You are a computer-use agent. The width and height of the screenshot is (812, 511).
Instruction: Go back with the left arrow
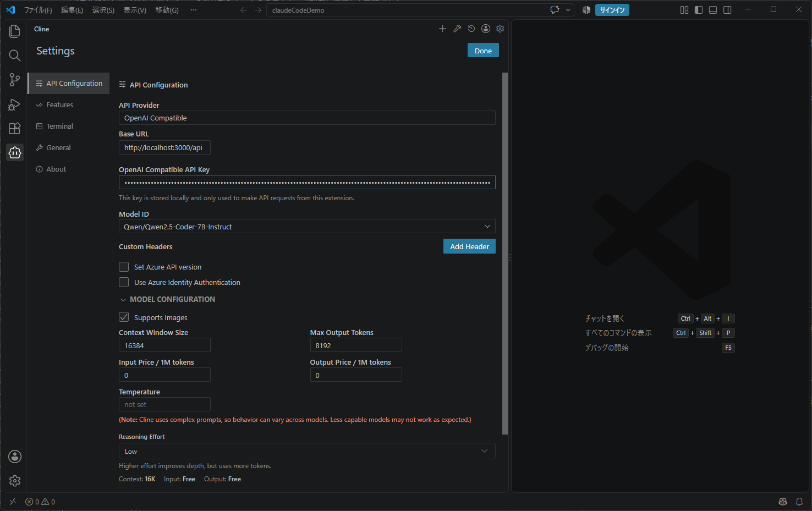(244, 10)
